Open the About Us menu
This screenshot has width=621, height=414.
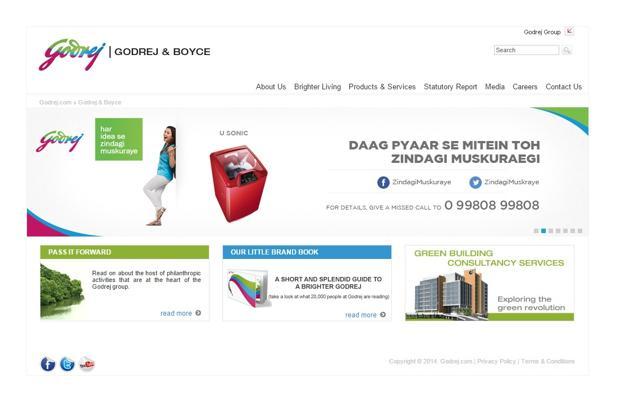pos(271,87)
